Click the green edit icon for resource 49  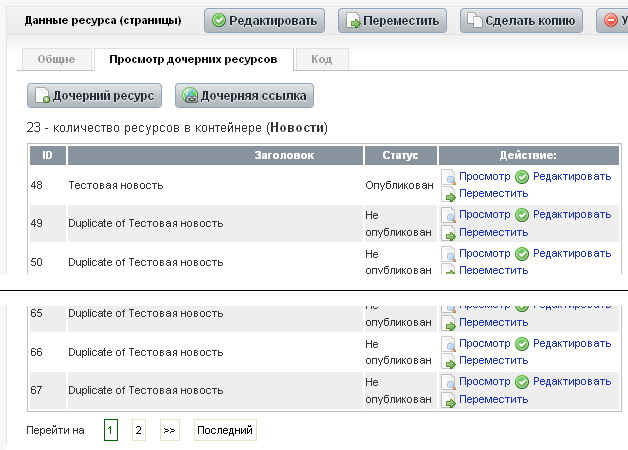coord(521,215)
